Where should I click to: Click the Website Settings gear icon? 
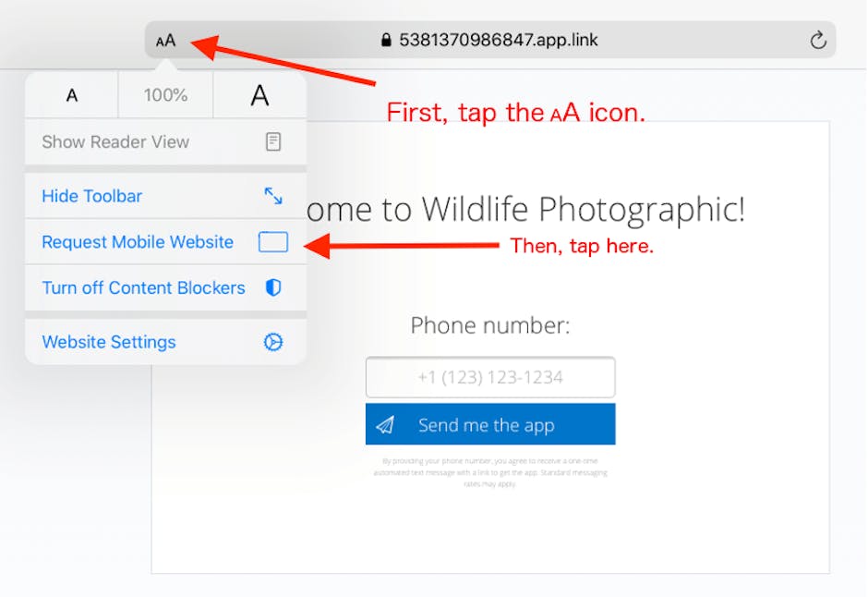(x=272, y=342)
